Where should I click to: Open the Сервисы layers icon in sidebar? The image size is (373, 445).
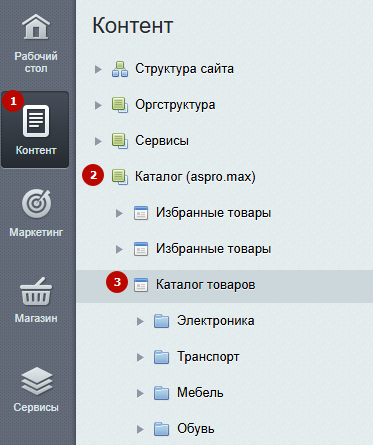[37, 381]
